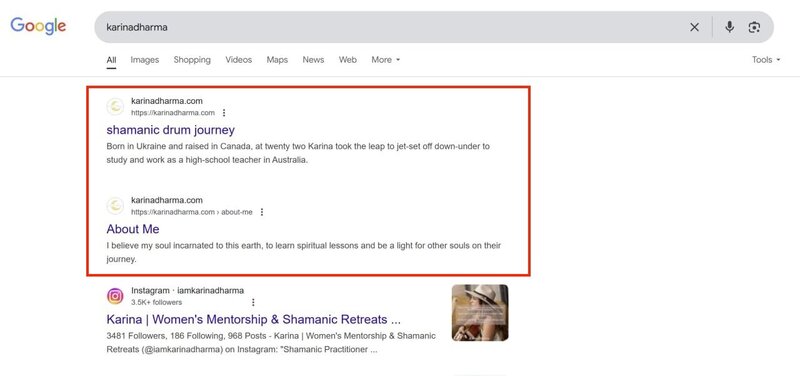Screen dimensions: 800x376
Task: Open the Tools dropdown
Action: (766, 60)
